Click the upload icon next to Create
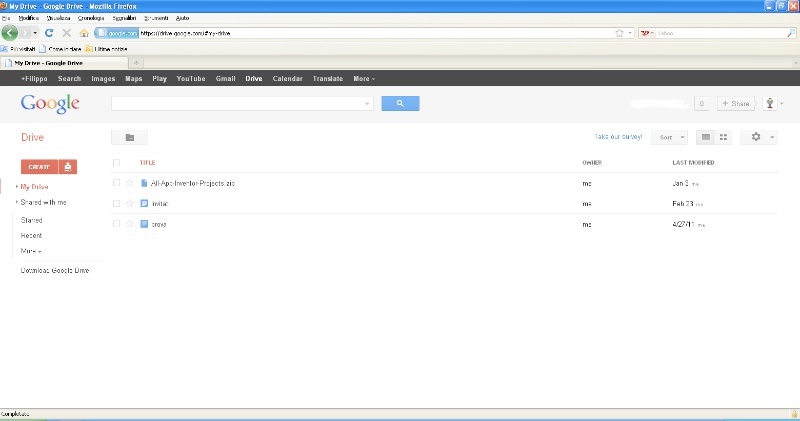The image size is (800, 421). click(x=68, y=167)
